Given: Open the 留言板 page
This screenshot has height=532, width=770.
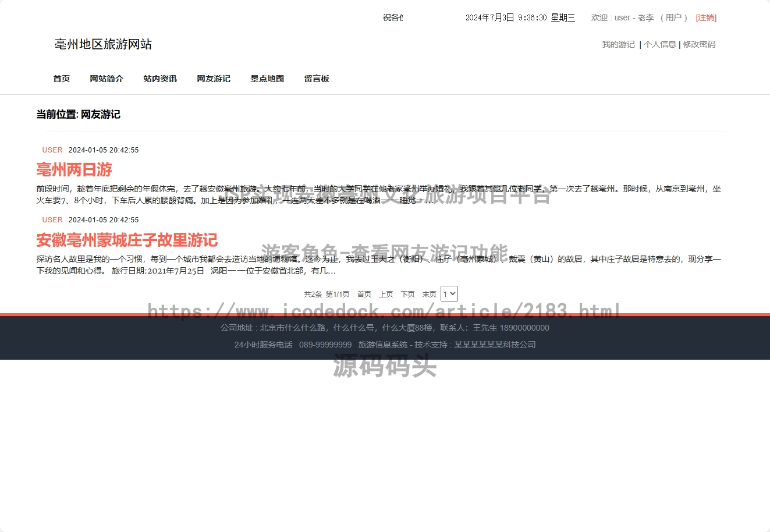Looking at the screenshot, I should click(x=317, y=79).
